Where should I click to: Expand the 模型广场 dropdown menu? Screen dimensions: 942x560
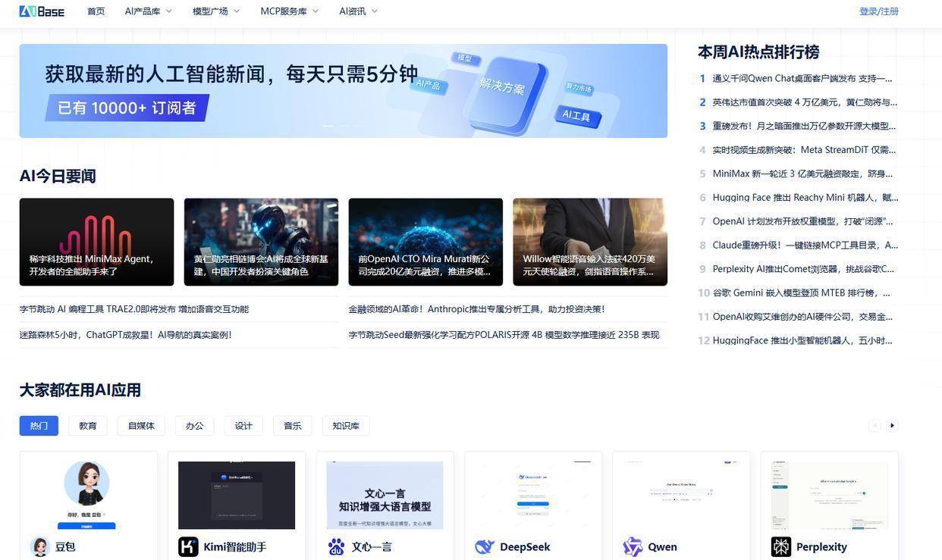(x=216, y=11)
